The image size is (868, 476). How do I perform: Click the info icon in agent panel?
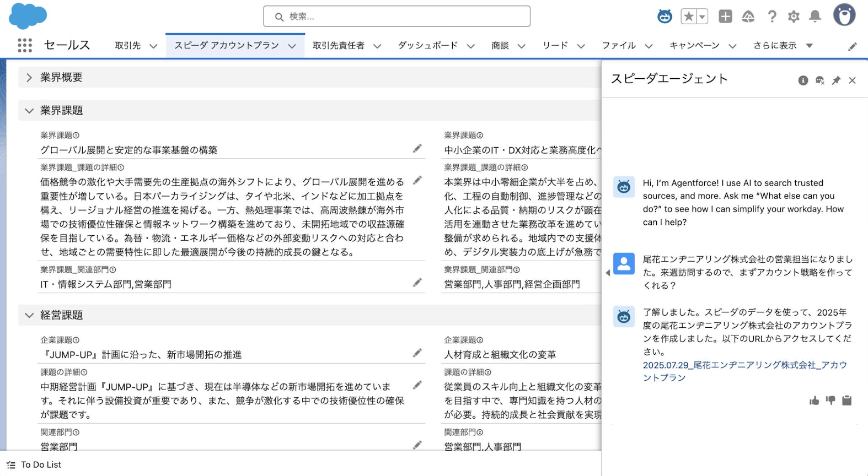coord(803,80)
